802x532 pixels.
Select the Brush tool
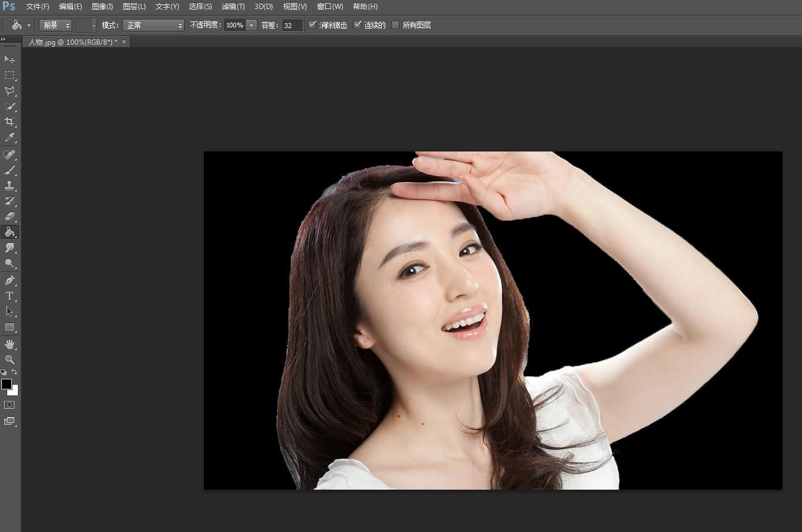[10, 171]
